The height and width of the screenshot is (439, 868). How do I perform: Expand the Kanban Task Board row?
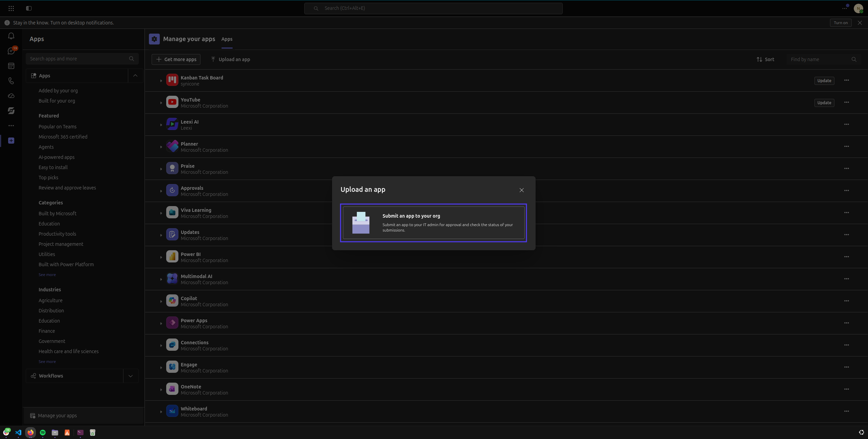pyautogui.click(x=161, y=81)
